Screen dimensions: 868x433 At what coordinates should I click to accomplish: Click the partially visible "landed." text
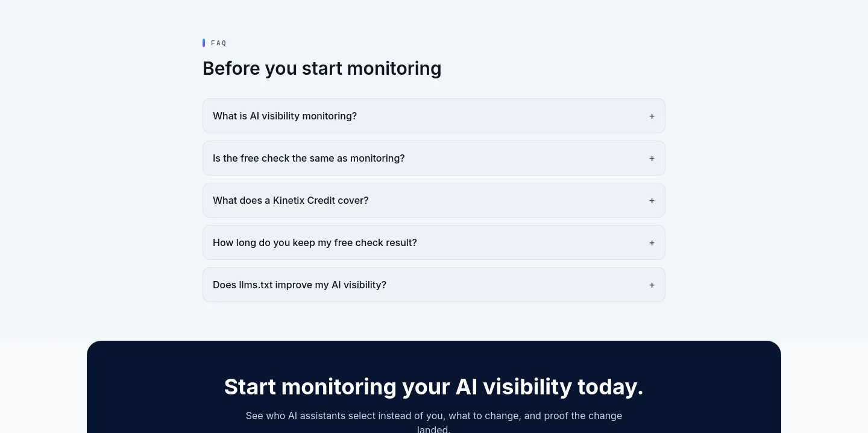coord(434,429)
